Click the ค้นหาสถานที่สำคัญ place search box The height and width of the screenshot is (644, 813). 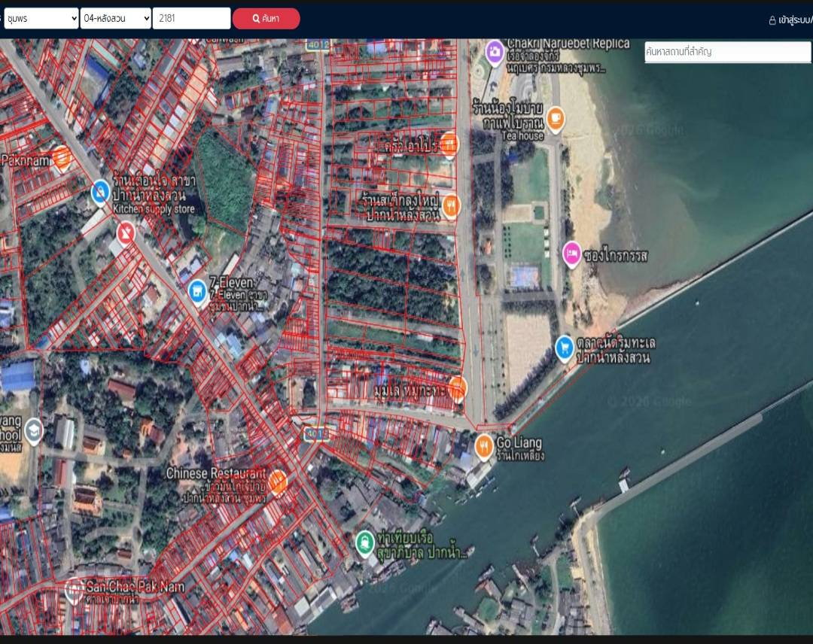pos(727,52)
